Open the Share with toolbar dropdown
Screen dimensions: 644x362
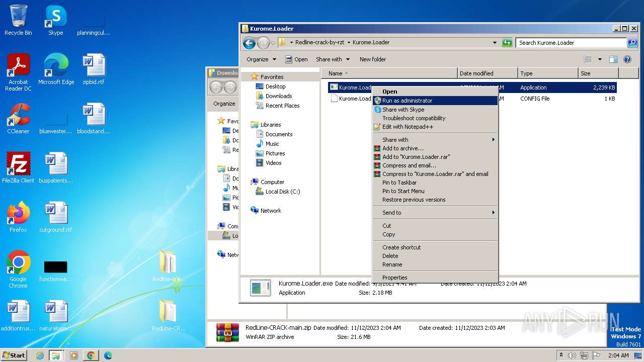(x=333, y=59)
